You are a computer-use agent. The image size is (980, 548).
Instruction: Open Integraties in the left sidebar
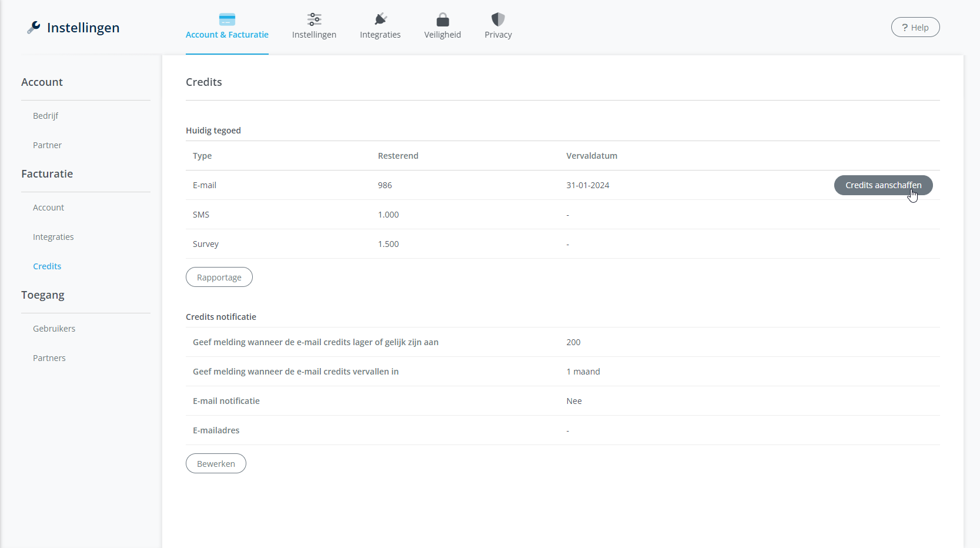[x=53, y=237]
